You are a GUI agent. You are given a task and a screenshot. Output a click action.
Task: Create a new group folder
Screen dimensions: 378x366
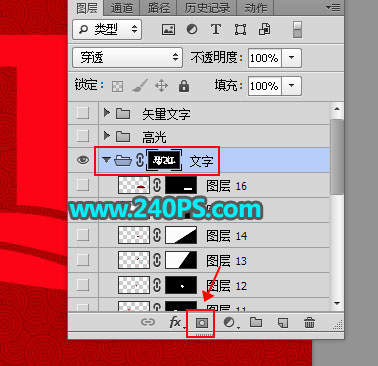tap(256, 322)
